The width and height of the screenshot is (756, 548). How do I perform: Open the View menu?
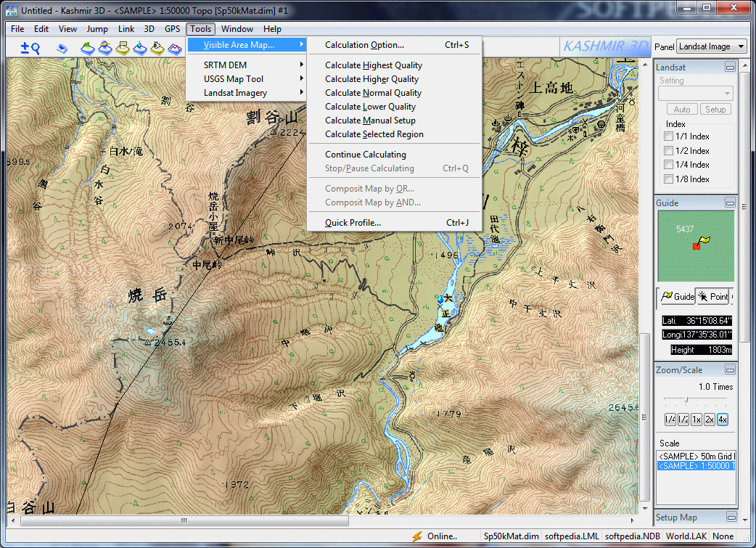tap(67, 29)
